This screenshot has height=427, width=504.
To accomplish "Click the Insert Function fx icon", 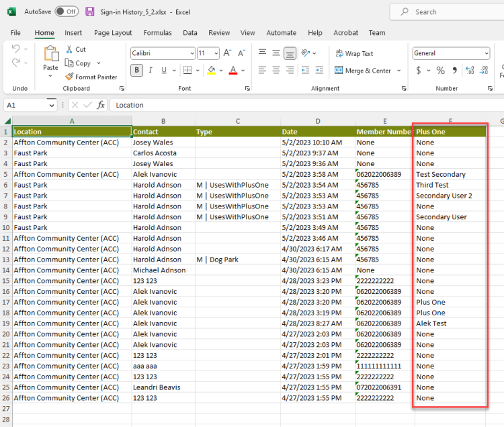I will [x=101, y=105].
